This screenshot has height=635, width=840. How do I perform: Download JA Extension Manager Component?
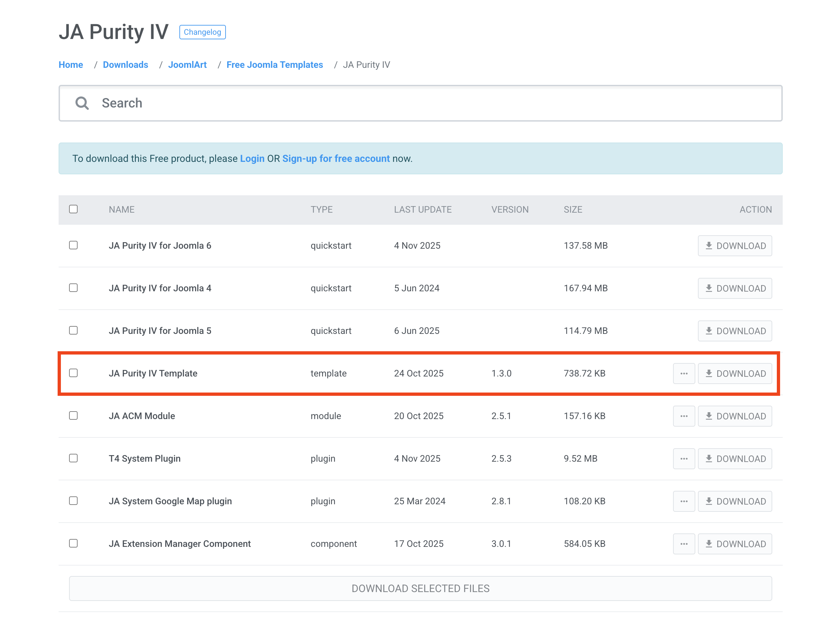coord(735,543)
